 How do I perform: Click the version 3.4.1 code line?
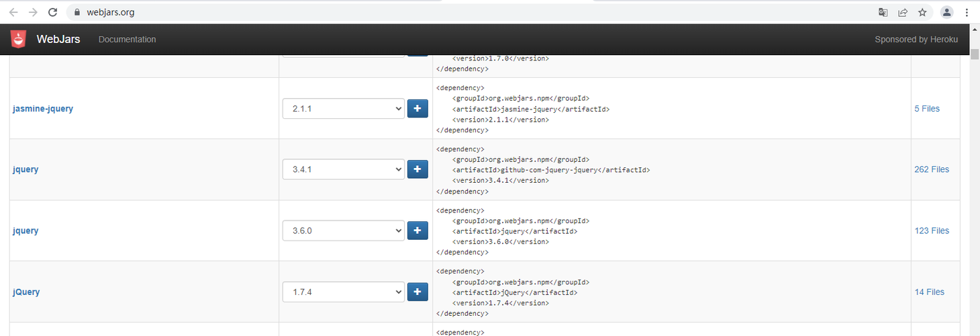[x=501, y=181]
